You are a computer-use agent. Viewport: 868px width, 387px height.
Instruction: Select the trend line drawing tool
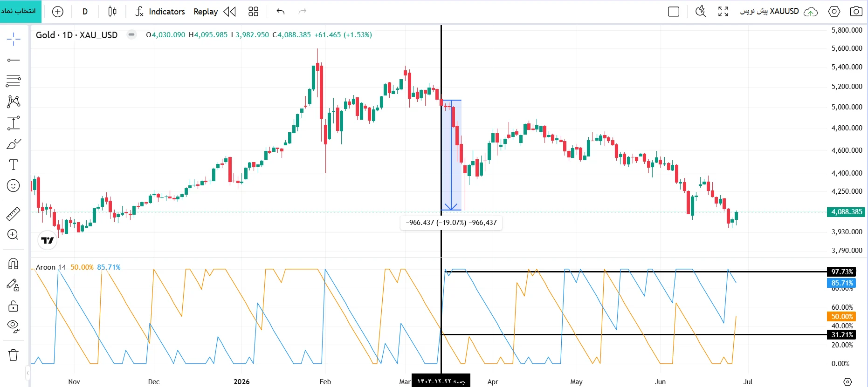(x=14, y=60)
